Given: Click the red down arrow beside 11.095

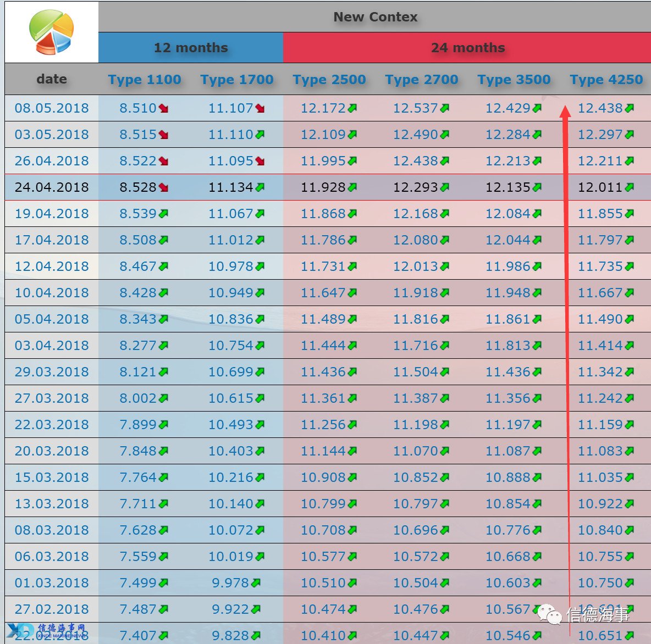Looking at the screenshot, I should pos(260,161).
